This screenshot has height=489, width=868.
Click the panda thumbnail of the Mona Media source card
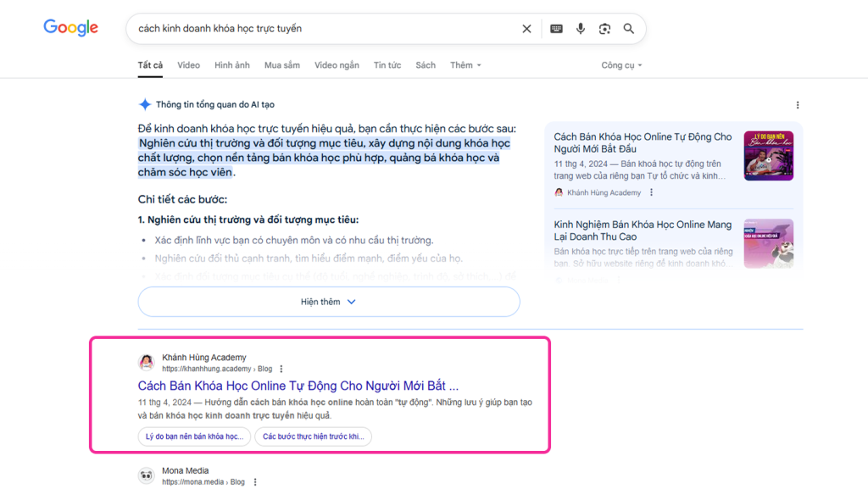[768, 243]
